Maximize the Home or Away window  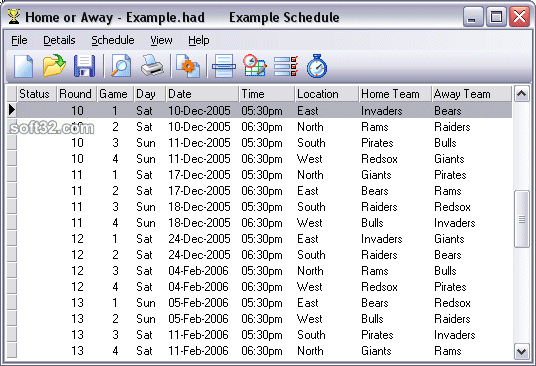496,17
